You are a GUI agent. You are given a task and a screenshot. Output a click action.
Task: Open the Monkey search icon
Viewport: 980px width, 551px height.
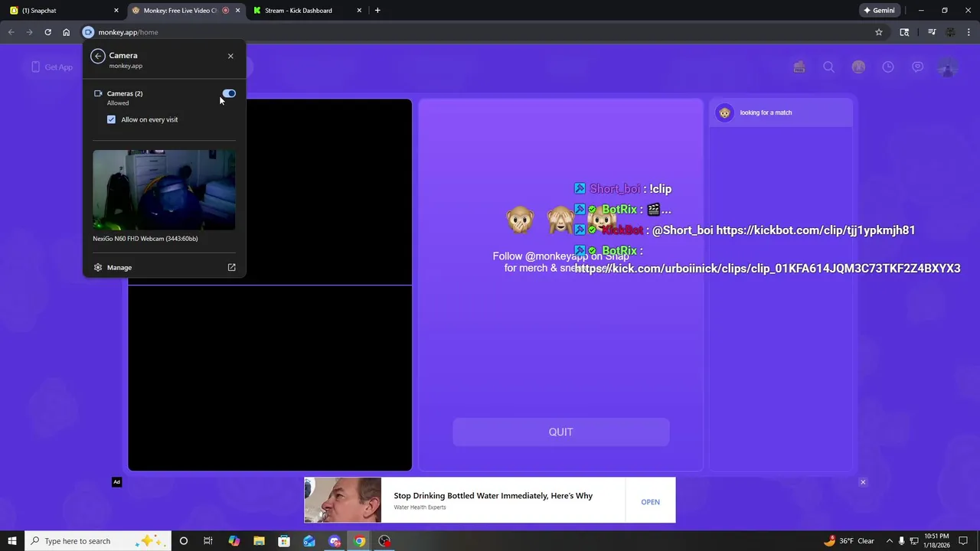tap(828, 67)
